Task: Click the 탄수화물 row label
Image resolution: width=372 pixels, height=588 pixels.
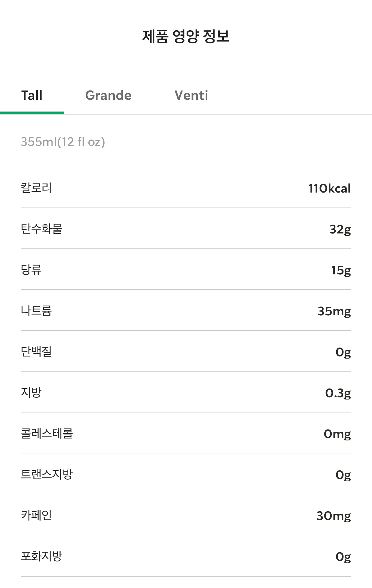Action: coord(42,229)
